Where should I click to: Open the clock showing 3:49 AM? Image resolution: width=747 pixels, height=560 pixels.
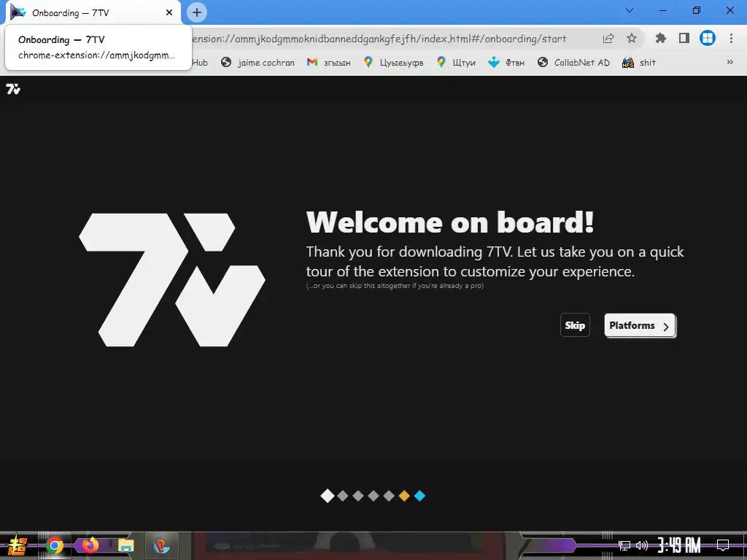[x=679, y=545]
